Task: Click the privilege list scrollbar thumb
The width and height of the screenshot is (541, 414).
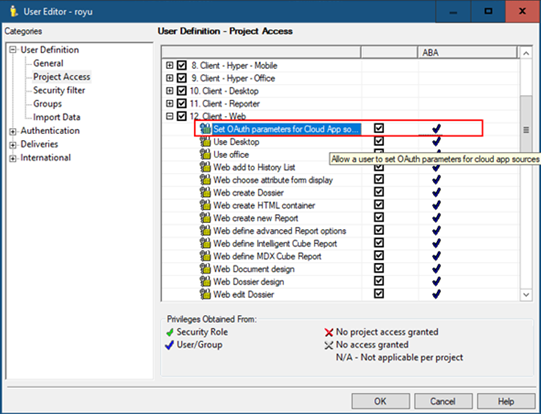Action: (x=526, y=130)
